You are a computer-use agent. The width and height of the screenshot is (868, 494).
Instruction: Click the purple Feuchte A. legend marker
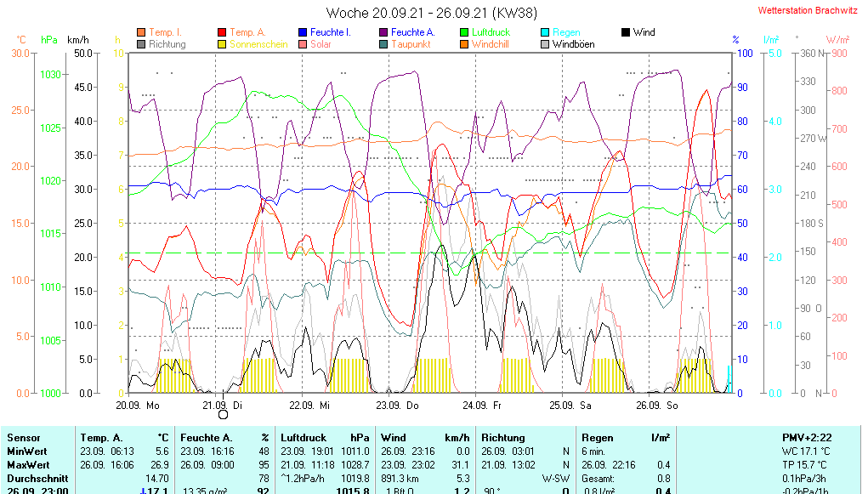point(384,33)
